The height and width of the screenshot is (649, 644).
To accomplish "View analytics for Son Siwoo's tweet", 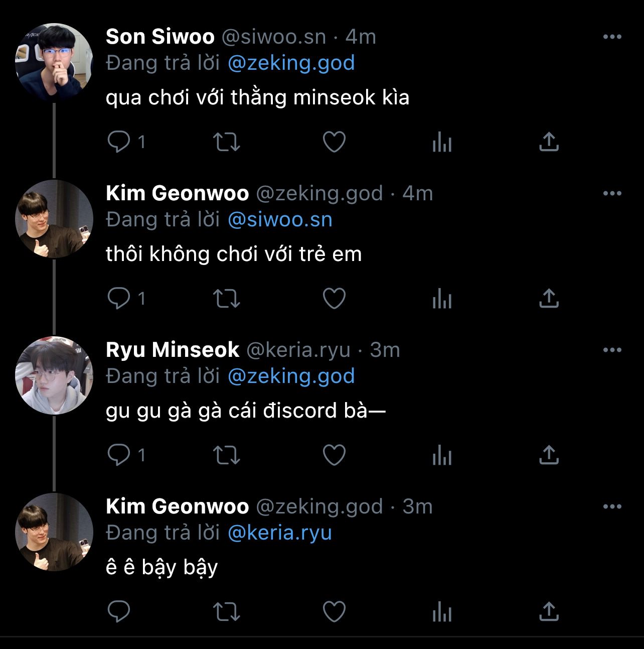I will (442, 142).
